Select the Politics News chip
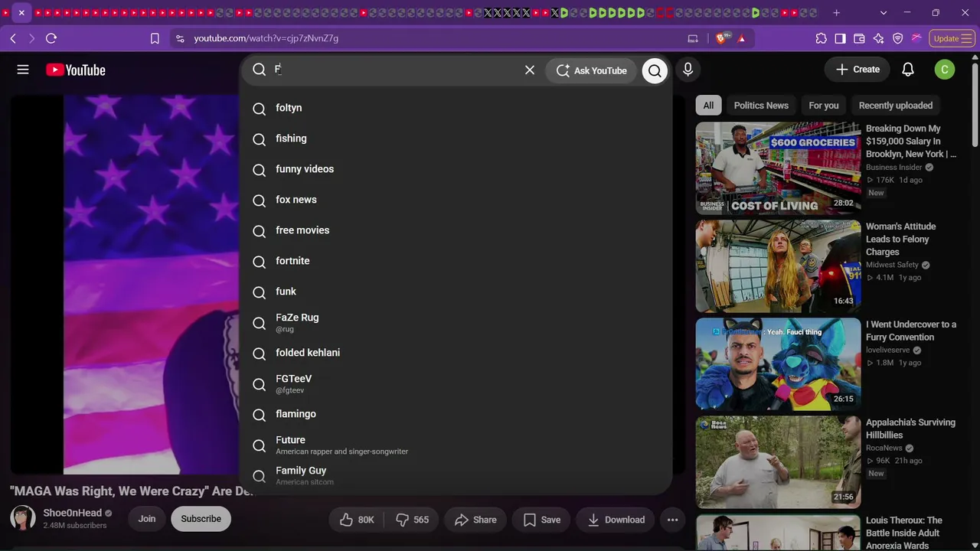 (761, 106)
